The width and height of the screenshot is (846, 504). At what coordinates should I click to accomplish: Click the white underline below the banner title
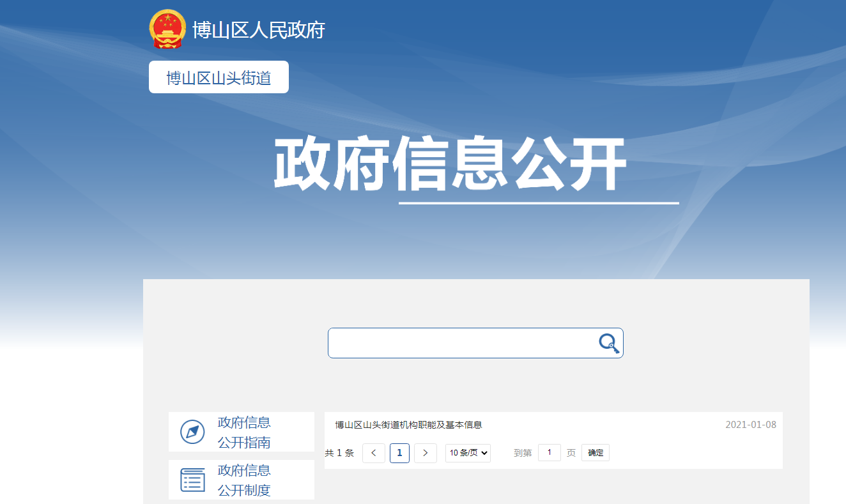(x=539, y=203)
